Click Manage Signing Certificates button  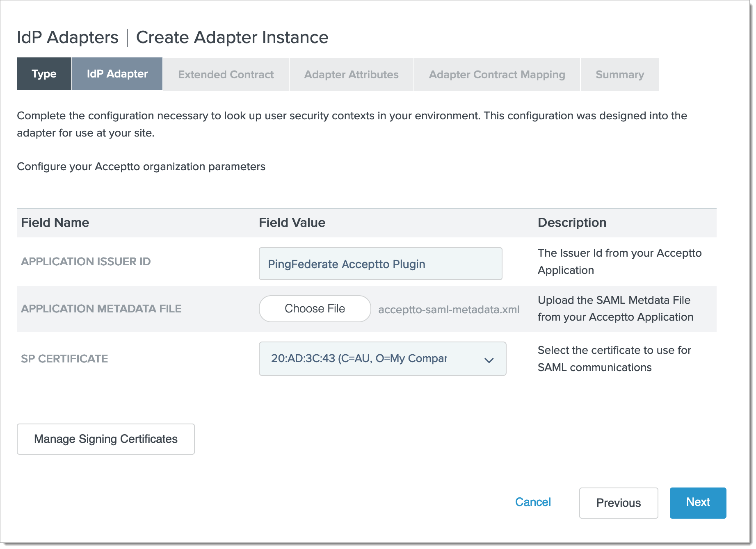[x=106, y=439]
